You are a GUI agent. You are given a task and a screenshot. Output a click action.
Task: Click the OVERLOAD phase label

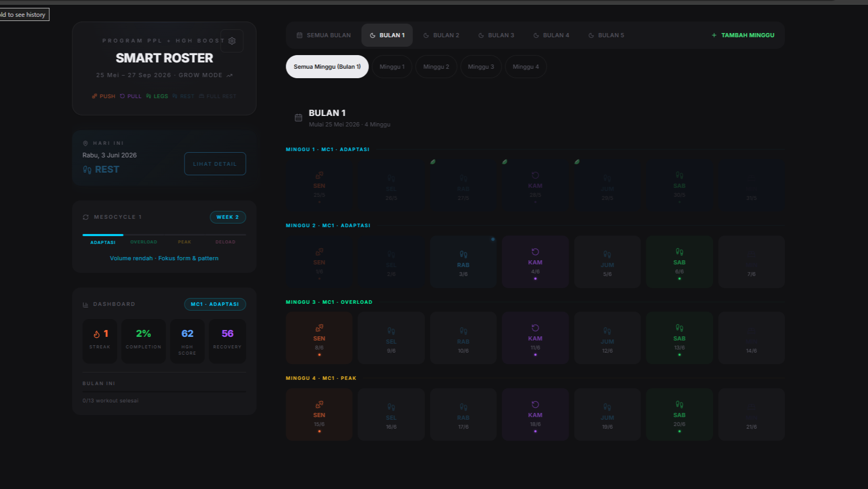tap(144, 242)
